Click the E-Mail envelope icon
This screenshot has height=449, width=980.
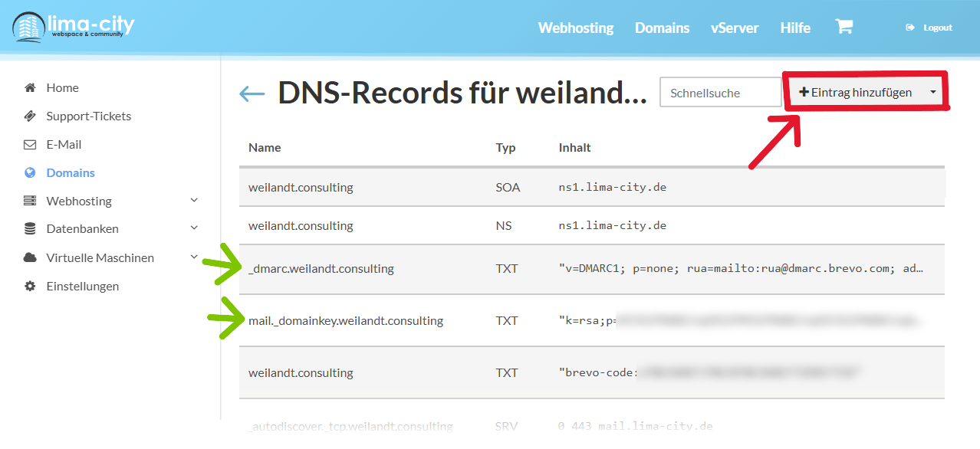coord(30,144)
